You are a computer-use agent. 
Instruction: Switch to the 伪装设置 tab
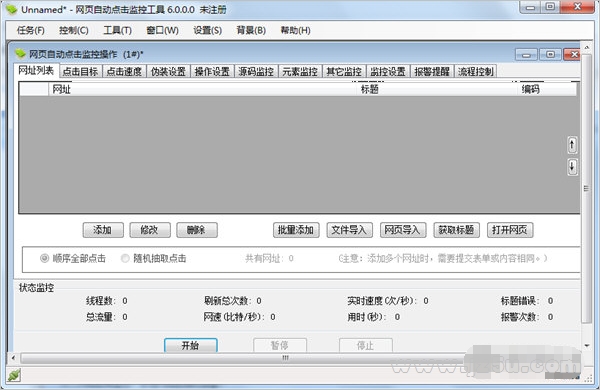pos(168,72)
